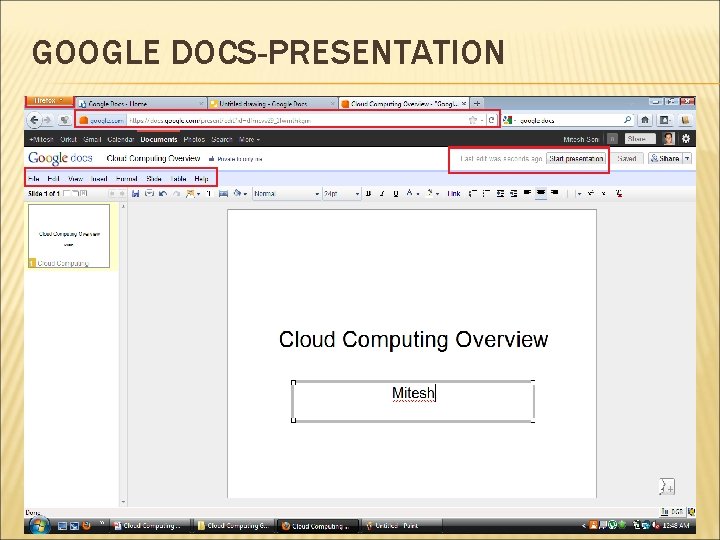Open the Table menu
This screenshot has width=720, height=540.
tap(178, 179)
